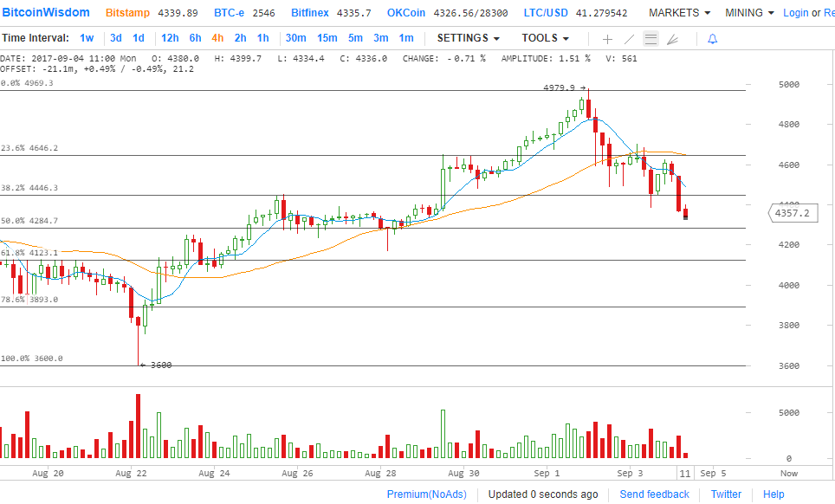The image size is (835, 504).
Task: Switch time interval to 1w
Action: (x=87, y=38)
